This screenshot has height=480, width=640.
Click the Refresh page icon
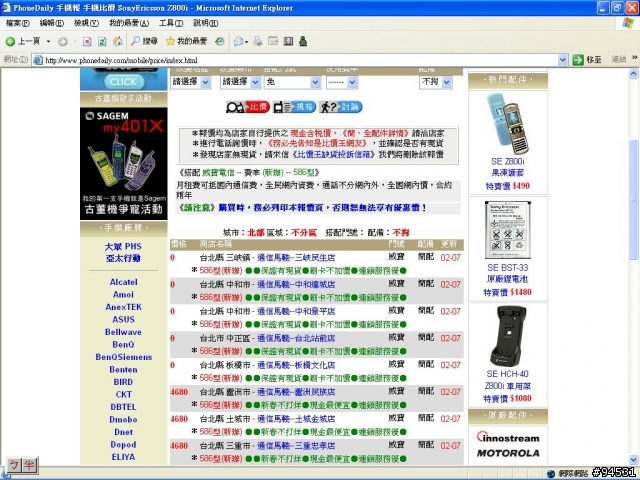(102, 41)
